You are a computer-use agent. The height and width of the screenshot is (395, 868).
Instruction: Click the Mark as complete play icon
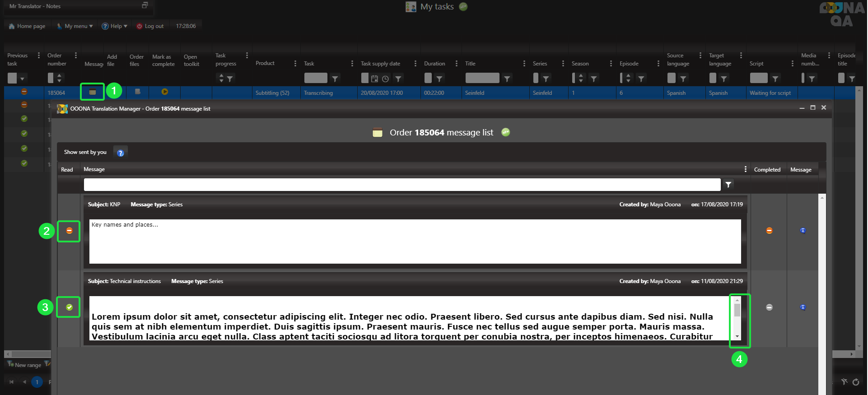[x=165, y=92]
